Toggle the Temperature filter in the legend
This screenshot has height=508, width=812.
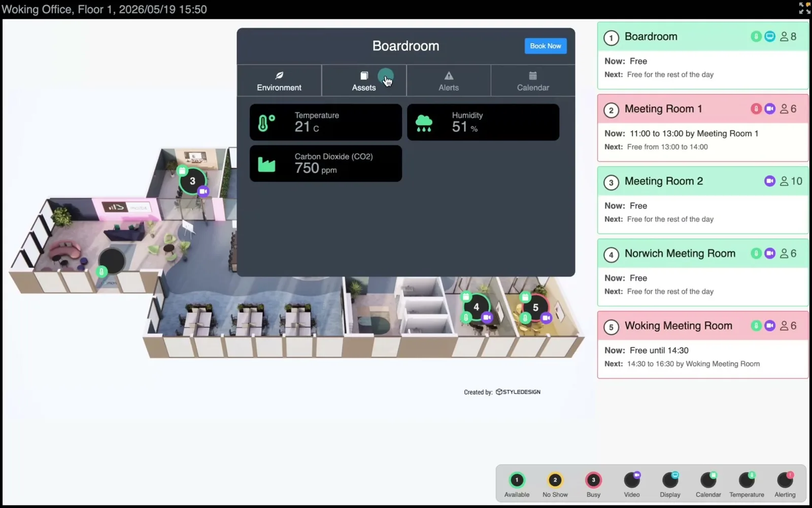point(747,484)
